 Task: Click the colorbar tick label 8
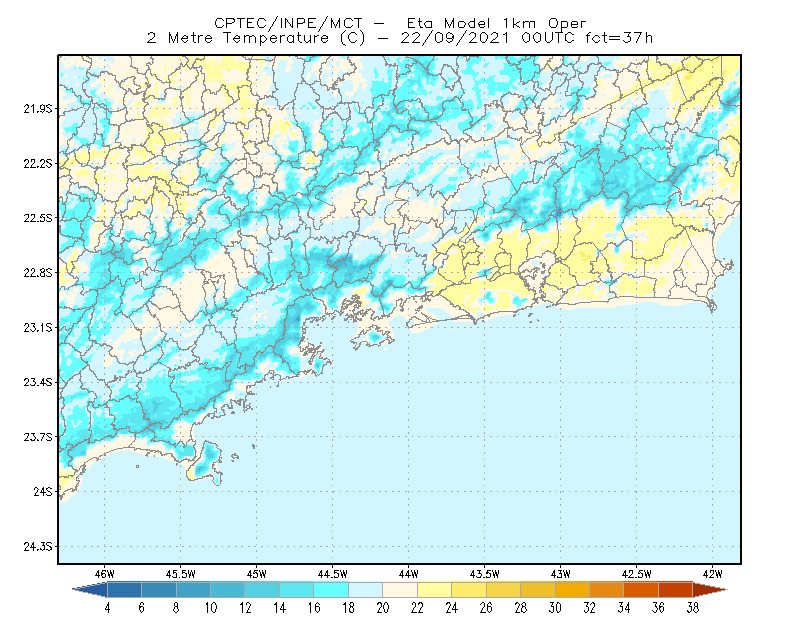pyautogui.click(x=176, y=608)
